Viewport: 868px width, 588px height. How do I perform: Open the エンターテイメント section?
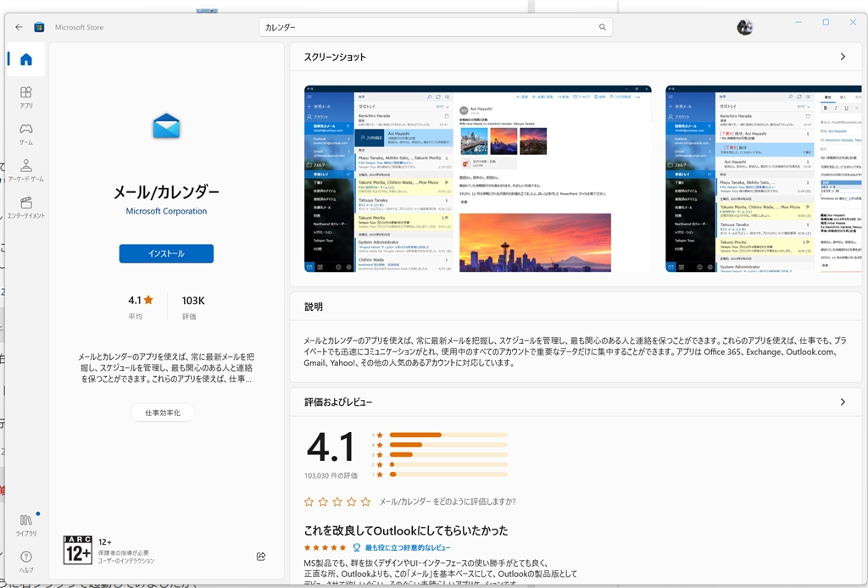coord(26,208)
